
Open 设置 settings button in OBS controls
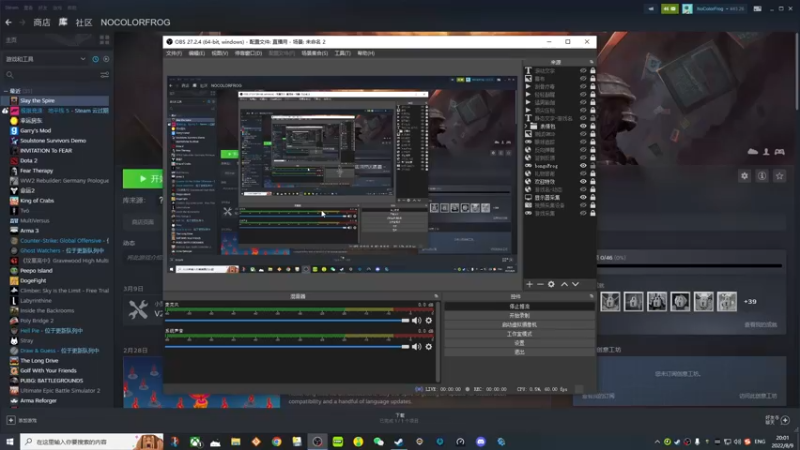(x=519, y=343)
